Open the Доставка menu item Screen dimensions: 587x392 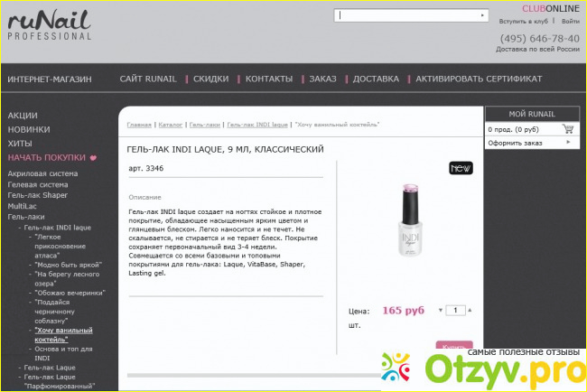(x=376, y=79)
